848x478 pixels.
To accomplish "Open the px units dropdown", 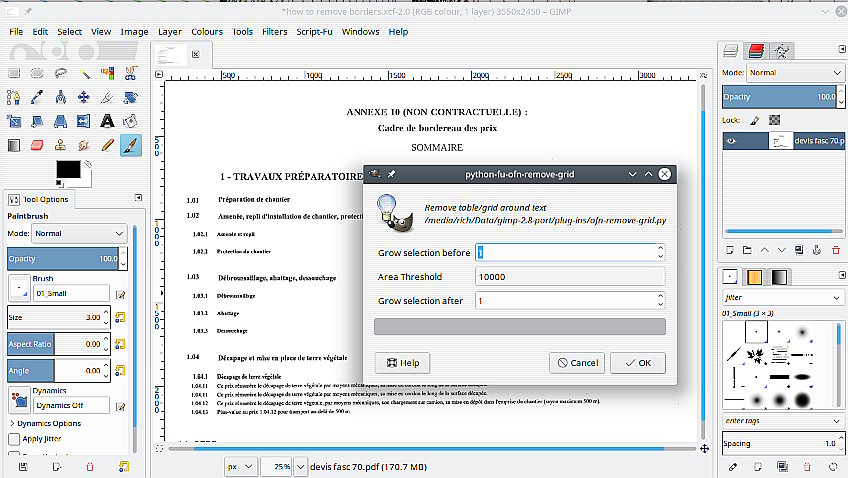I will point(241,466).
